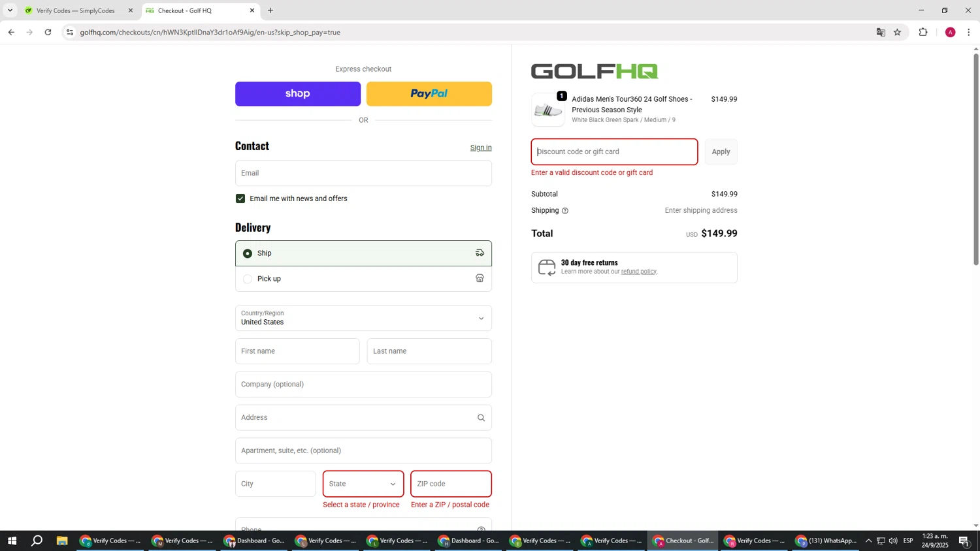Expand the State dropdown
Screen dimensions: 980x551
[x=363, y=484]
